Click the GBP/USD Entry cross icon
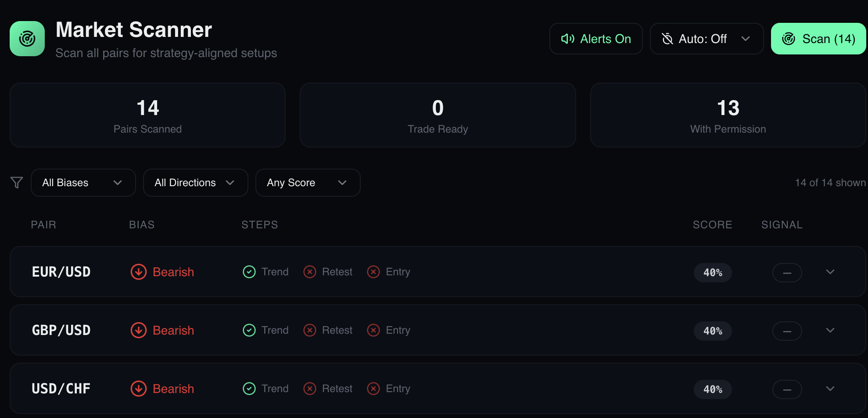Screen dimensions: 868x418 373,330
